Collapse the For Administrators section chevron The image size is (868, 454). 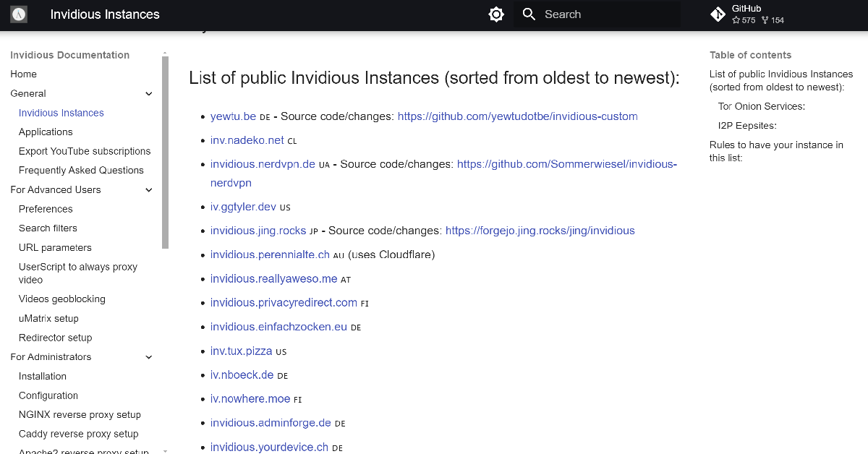[149, 357]
